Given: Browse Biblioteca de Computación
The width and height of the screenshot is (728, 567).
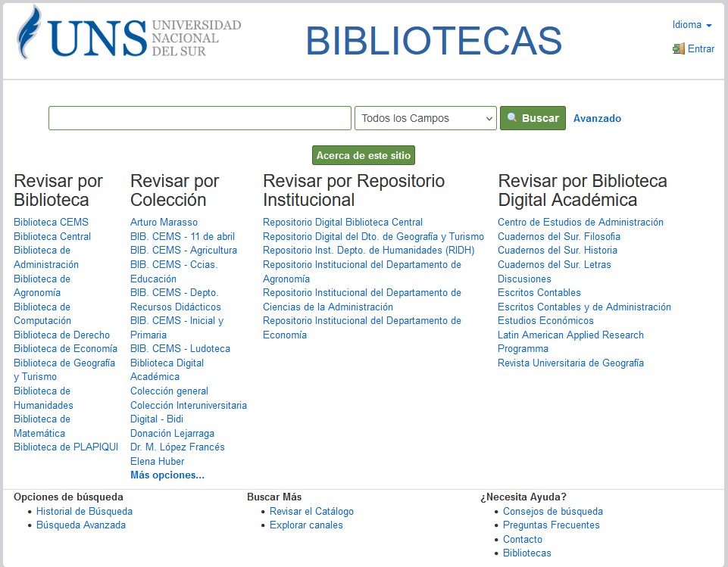Looking at the screenshot, I should [42, 313].
